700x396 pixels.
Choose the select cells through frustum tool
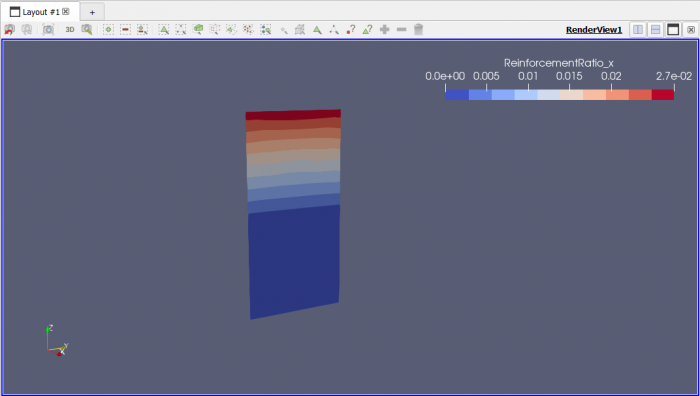pyautogui.click(x=198, y=29)
